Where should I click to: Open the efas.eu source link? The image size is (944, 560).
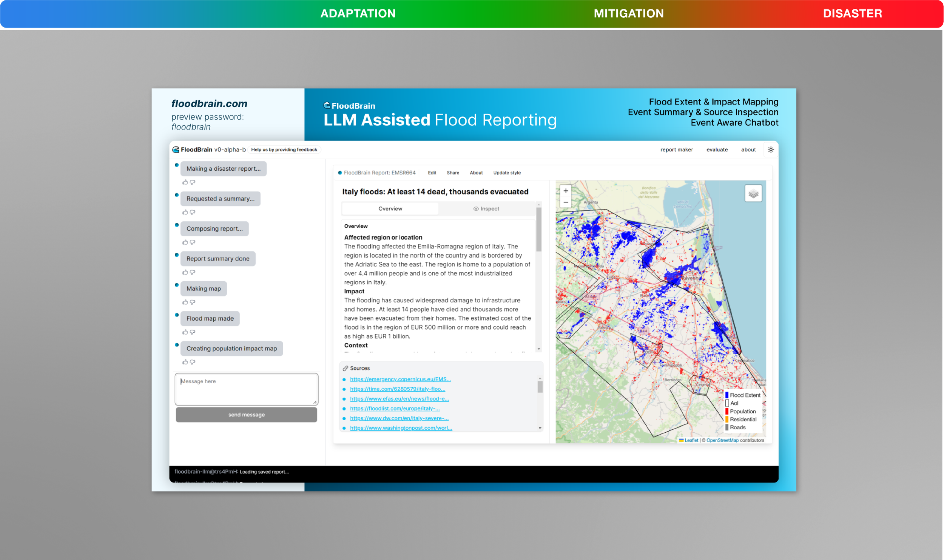click(x=399, y=399)
